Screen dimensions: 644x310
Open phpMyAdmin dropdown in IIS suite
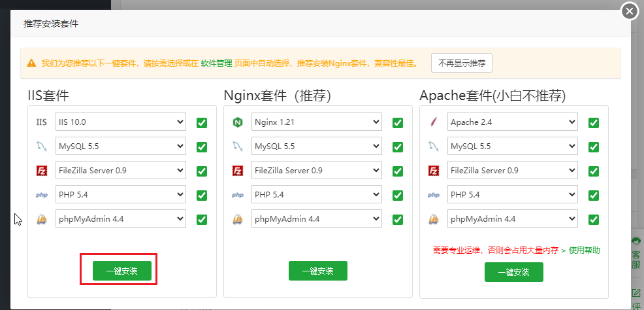[121, 218]
